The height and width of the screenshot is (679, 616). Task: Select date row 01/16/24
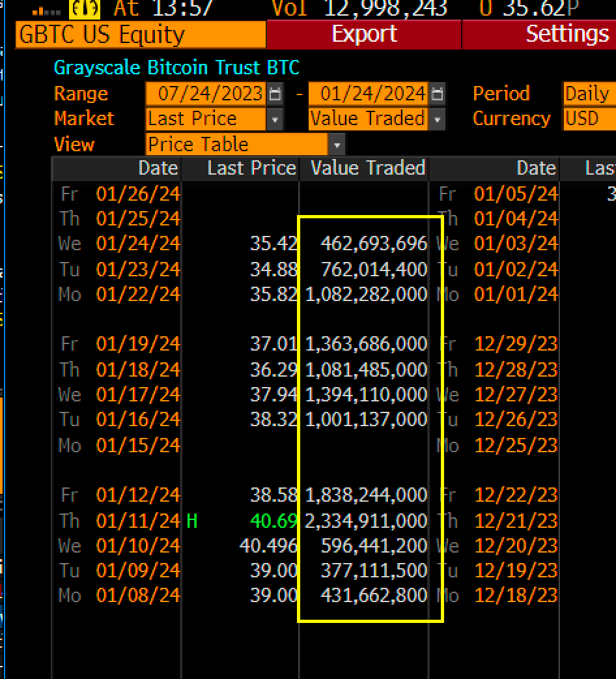138,419
